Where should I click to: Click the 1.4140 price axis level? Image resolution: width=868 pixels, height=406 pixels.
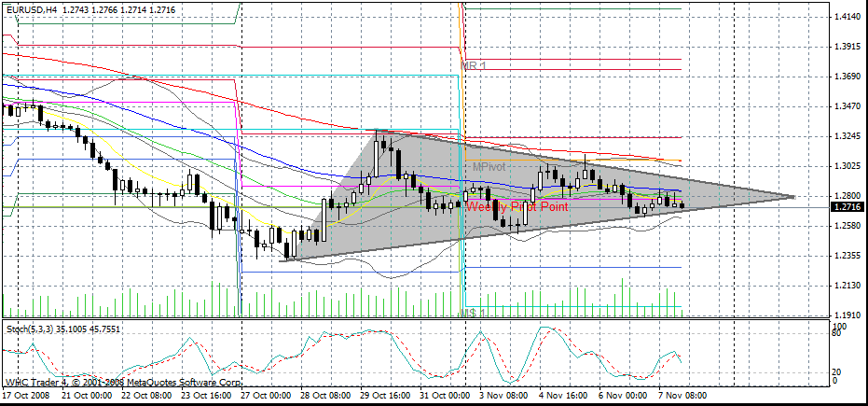pyautogui.click(x=847, y=17)
